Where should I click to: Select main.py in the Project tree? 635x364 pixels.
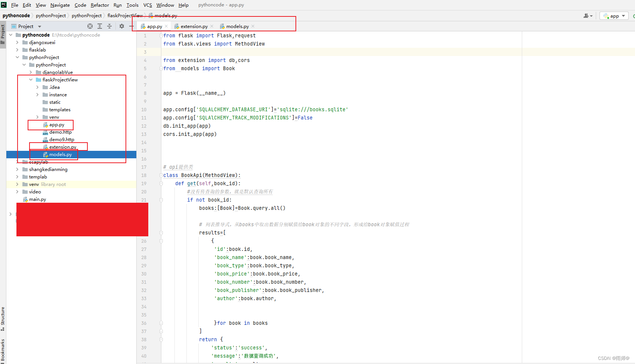[37, 199]
